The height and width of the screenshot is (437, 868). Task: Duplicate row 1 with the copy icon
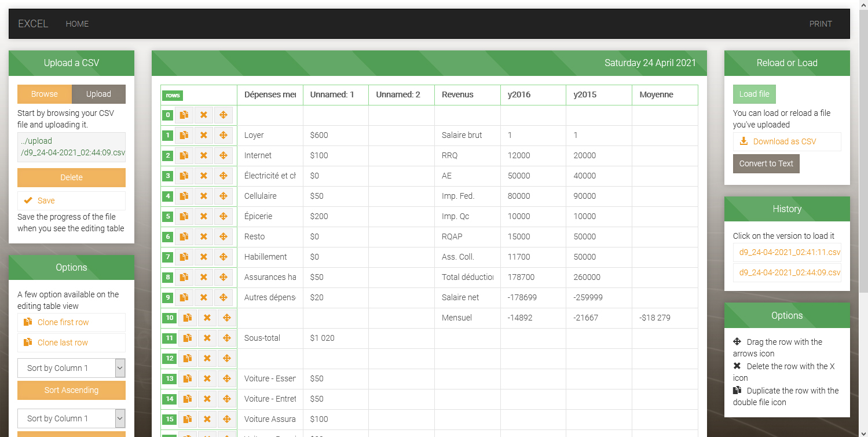click(x=184, y=136)
